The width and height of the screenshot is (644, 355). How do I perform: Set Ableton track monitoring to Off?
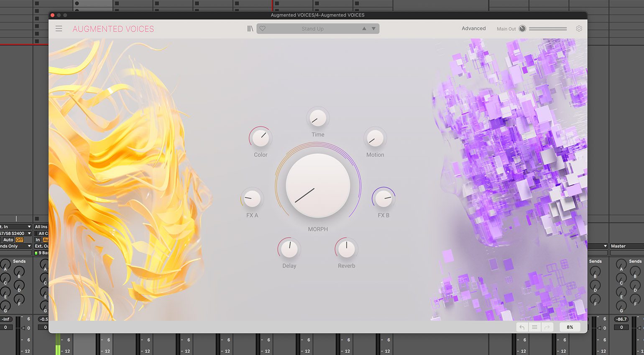click(x=19, y=240)
